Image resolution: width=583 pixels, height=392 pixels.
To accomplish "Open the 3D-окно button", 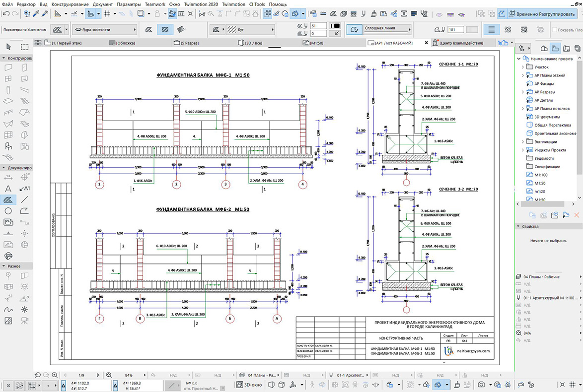I will (x=249, y=385).
